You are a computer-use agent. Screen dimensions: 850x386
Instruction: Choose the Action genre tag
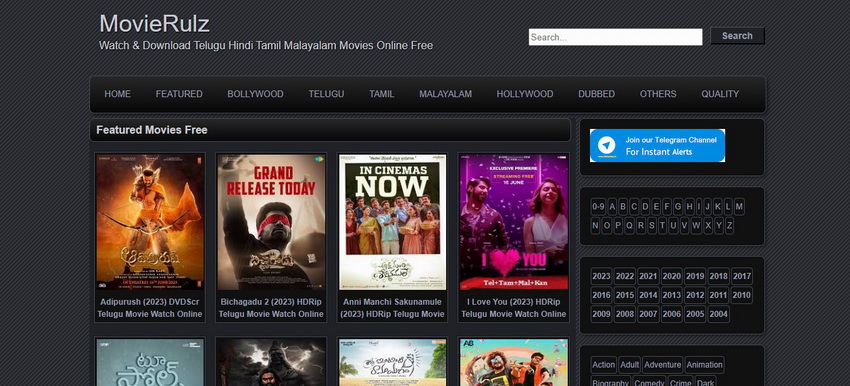(x=603, y=365)
